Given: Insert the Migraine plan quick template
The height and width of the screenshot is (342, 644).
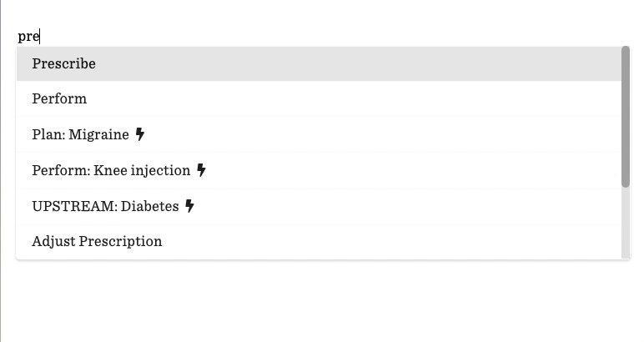Looking at the screenshot, I should point(319,134).
